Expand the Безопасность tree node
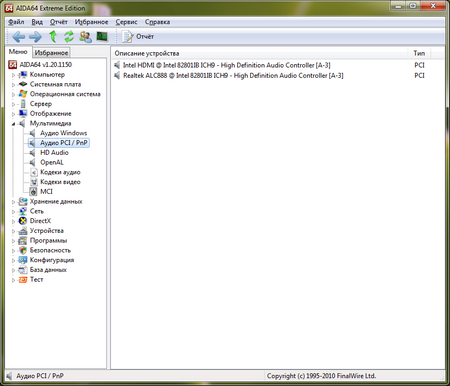 coord(13,251)
